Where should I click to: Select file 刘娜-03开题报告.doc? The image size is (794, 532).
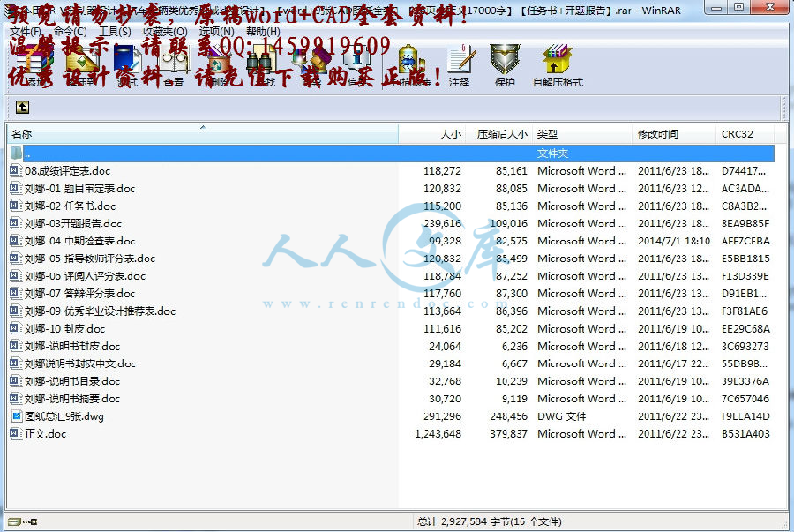click(391, 223)
